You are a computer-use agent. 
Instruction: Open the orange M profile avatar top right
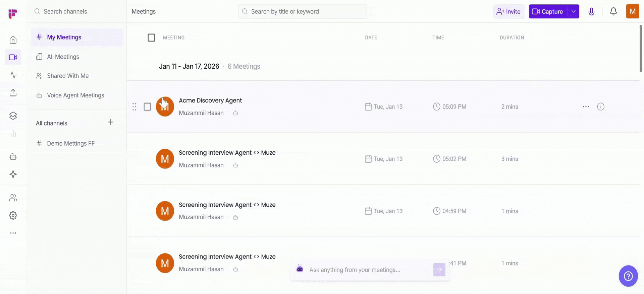coord(633,11)
